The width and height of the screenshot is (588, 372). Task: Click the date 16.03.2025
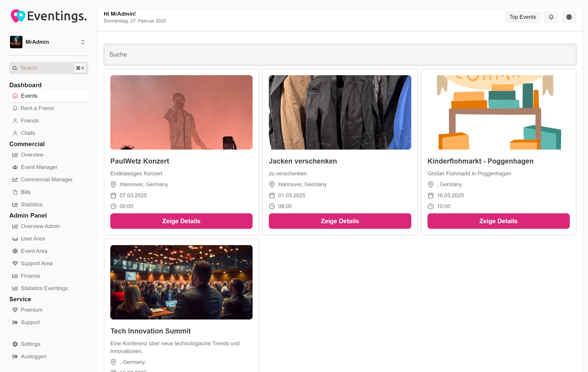coord(450,195)
